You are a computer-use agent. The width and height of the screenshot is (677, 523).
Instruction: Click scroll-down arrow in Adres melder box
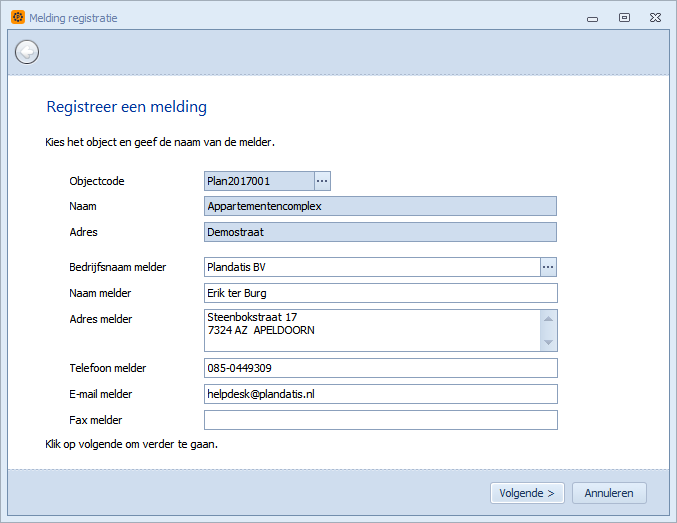coord(548,342)
